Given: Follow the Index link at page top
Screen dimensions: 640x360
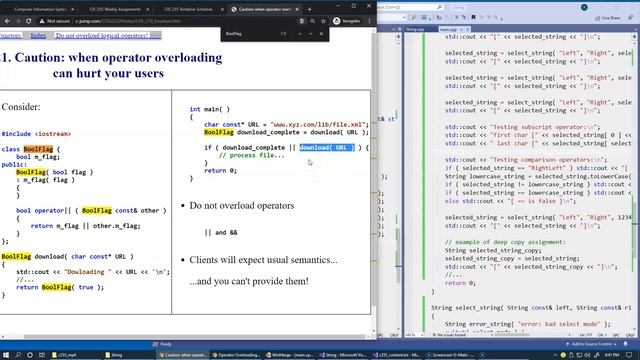Looking at the screenshot, I should (x=38, y=36).
